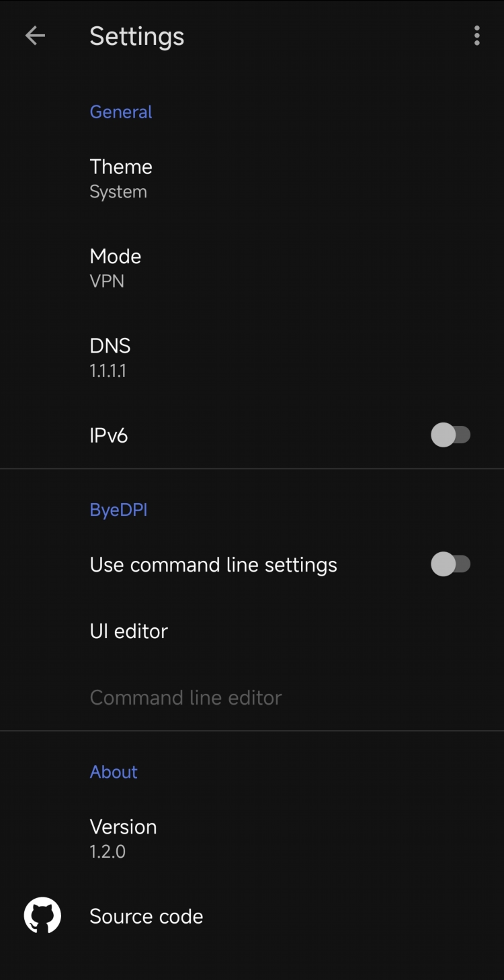The width and height of the screenshot is (504, 980).
Task: Click the System value under Theme
Action: click(x=118, y=192)
